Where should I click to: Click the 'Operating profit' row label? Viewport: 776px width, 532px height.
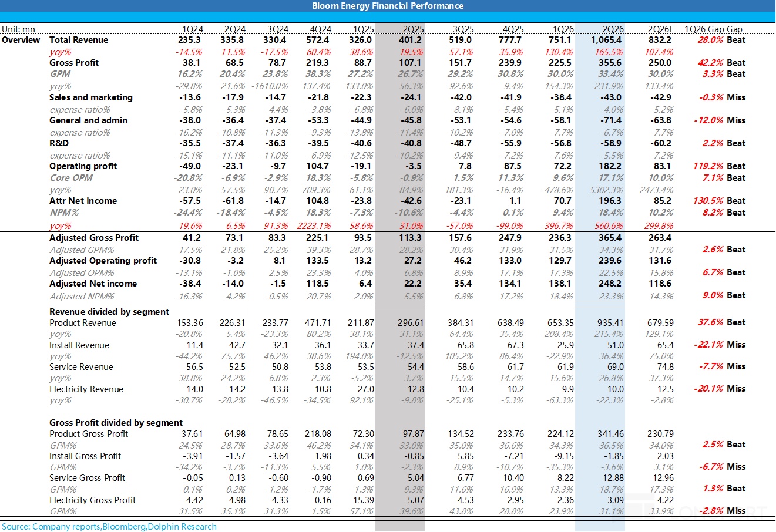click(83, 166)
